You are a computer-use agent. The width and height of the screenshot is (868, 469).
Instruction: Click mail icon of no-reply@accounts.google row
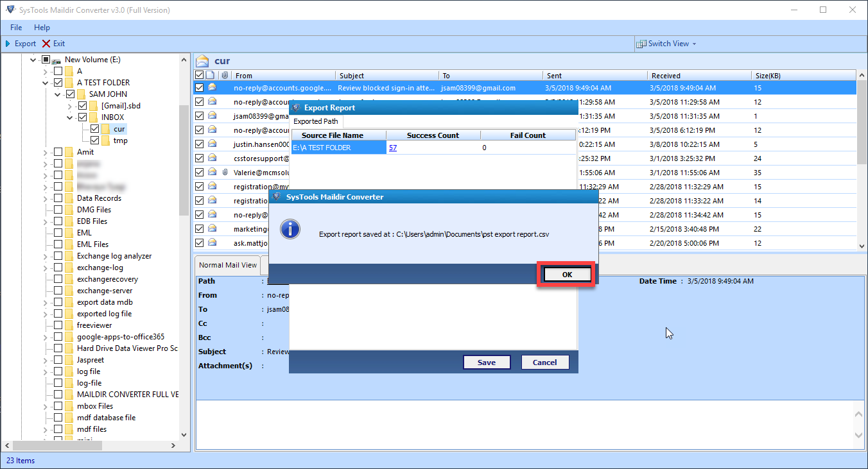point(212,87)
